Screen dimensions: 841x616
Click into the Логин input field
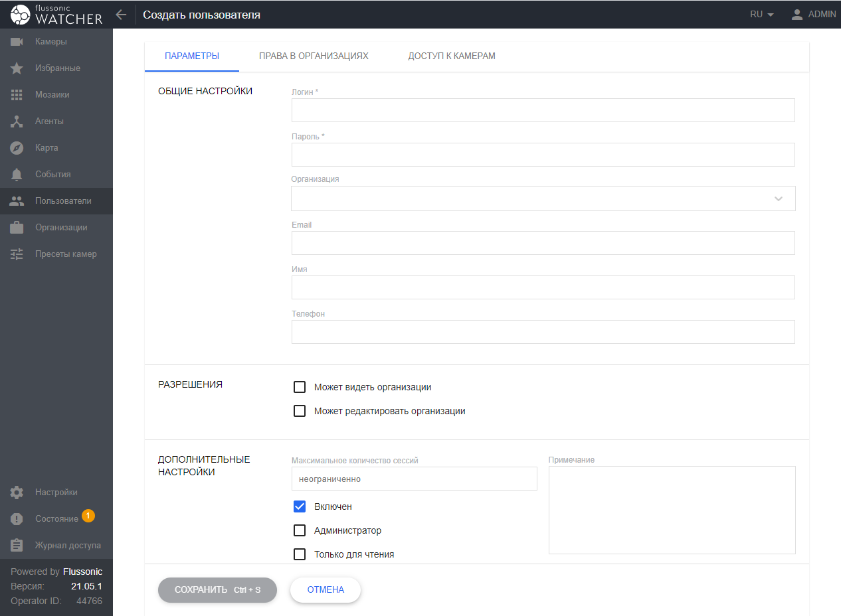coord(543,110)
